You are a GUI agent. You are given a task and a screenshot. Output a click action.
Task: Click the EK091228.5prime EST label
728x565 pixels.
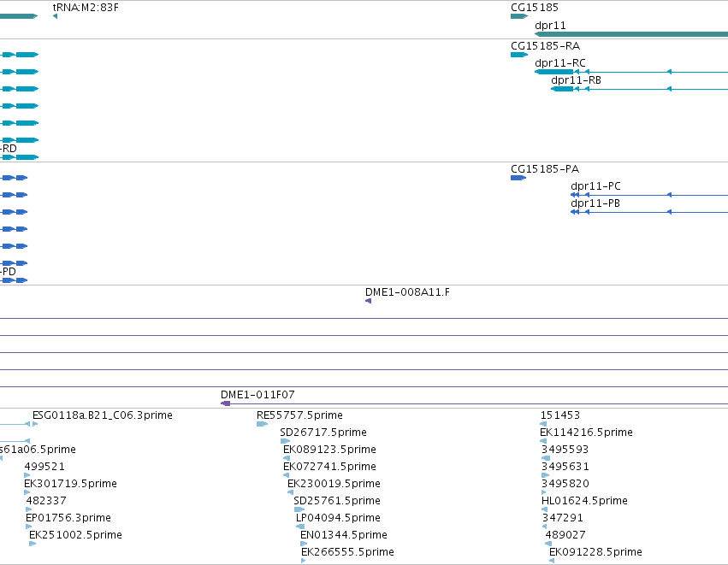(595, 552)
